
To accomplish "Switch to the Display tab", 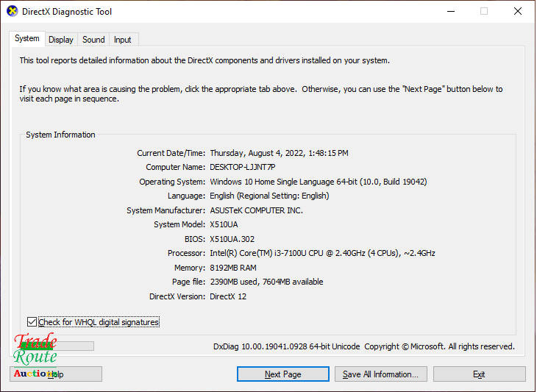I will [x=61, y=40].
